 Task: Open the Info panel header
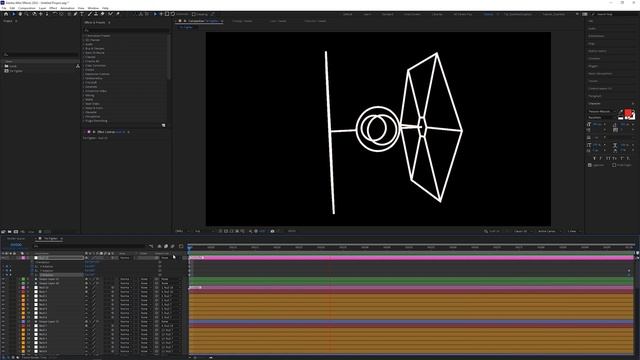pos(591,21)
